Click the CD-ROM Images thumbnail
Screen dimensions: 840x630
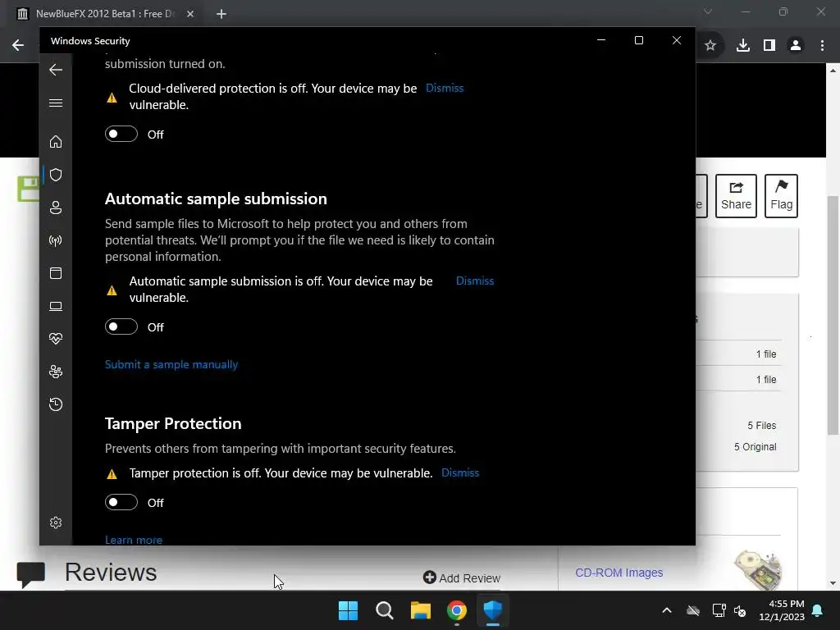pos(757,570)
